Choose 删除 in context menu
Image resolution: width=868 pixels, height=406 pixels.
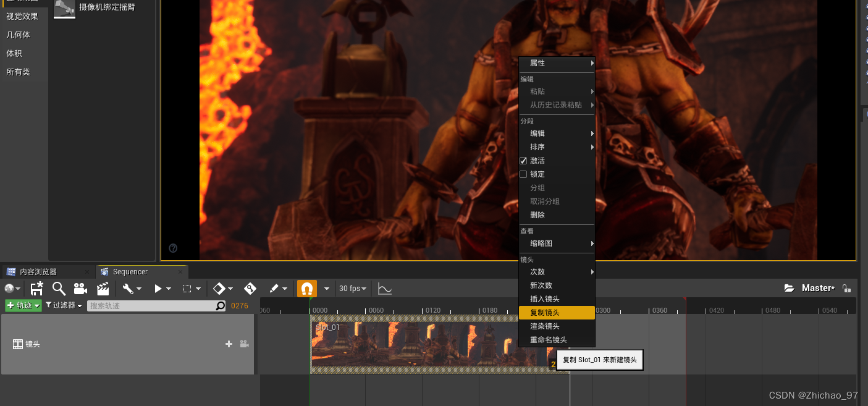(557, 215)
